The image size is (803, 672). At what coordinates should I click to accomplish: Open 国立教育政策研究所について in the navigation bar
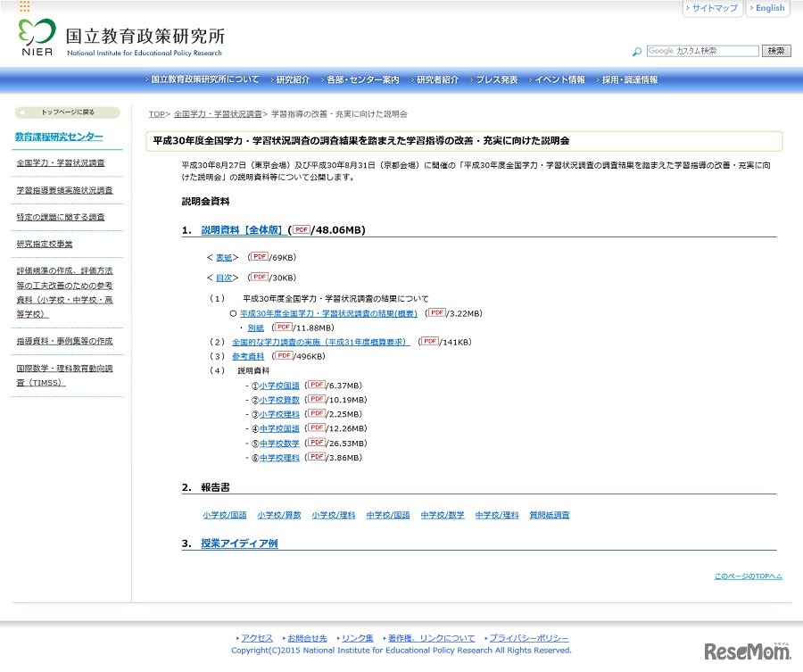[x=204, y=79]
